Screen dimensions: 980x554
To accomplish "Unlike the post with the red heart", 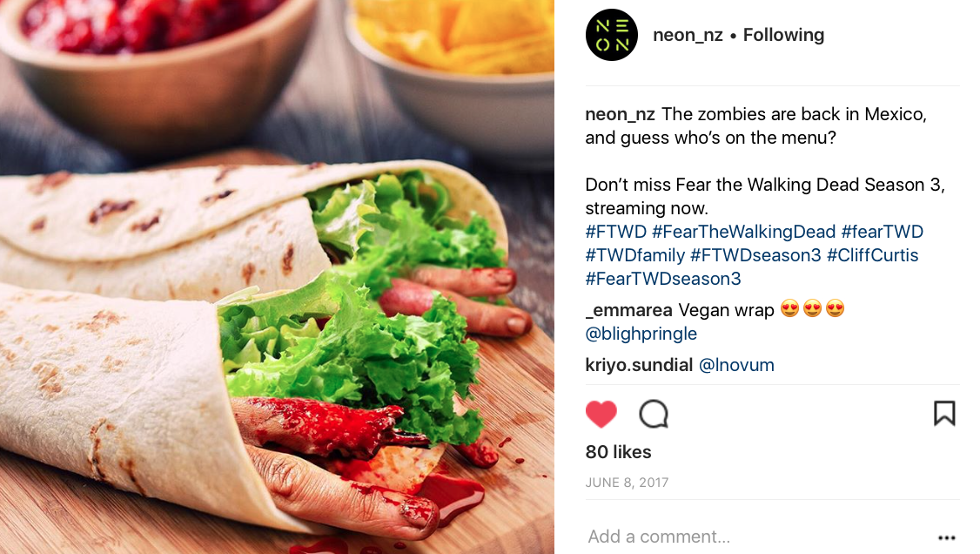I will coord(601,414).
